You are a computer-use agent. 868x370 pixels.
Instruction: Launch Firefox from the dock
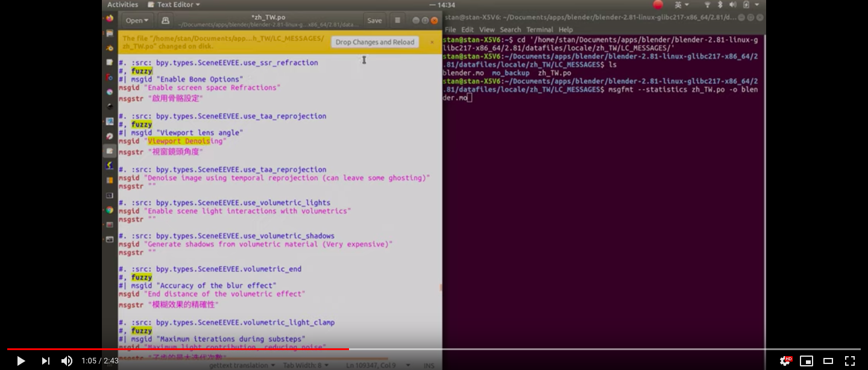point(110,19)
